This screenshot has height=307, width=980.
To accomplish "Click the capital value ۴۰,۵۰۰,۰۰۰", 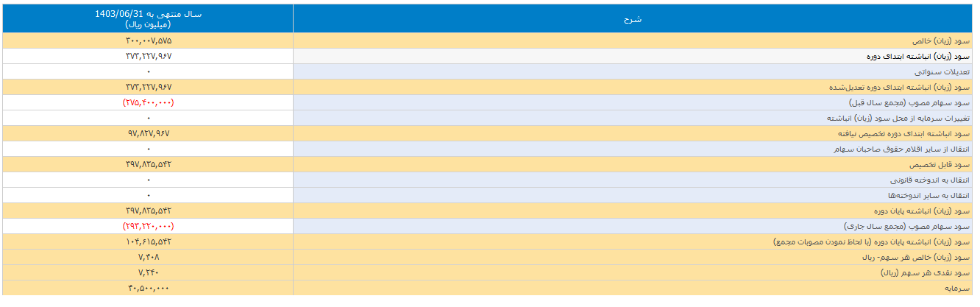I will 148,288.
